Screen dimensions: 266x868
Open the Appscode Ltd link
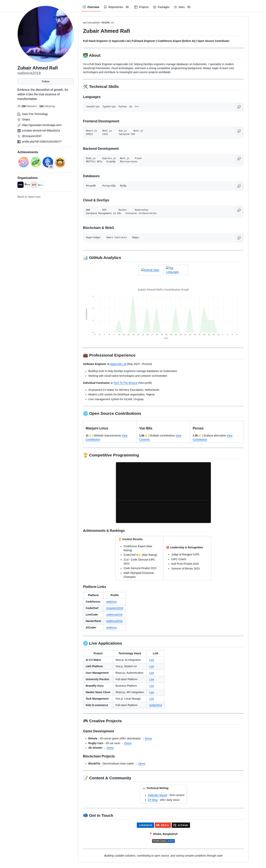click(118, 364)
